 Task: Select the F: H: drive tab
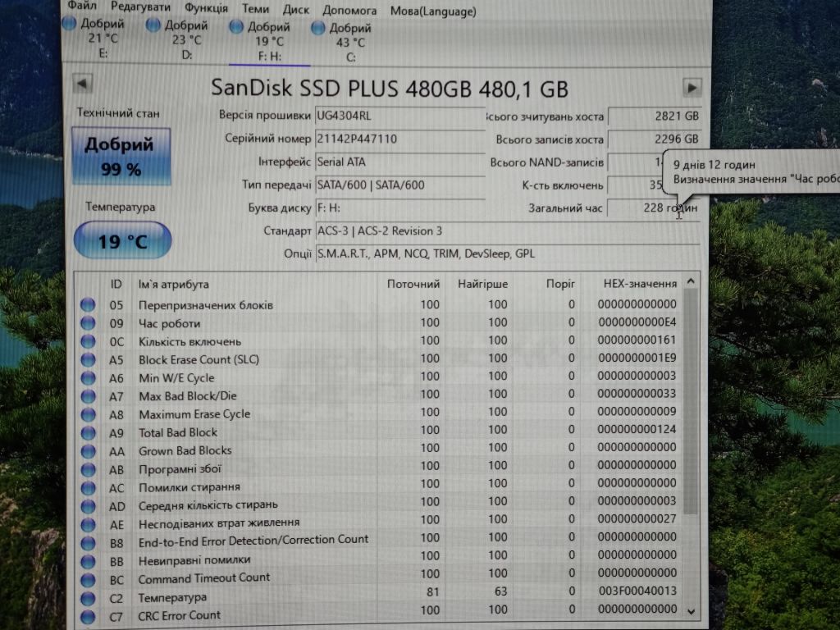point(269,41)
